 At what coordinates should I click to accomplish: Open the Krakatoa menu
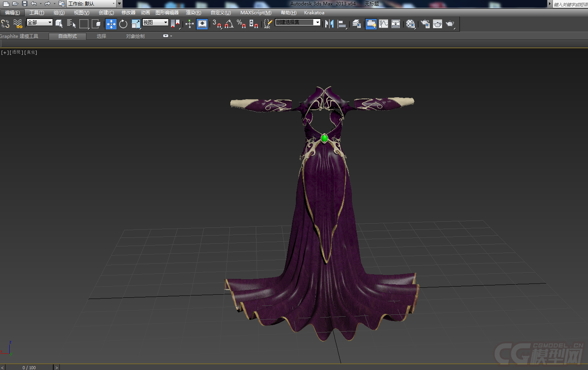[x=314, y=13]
